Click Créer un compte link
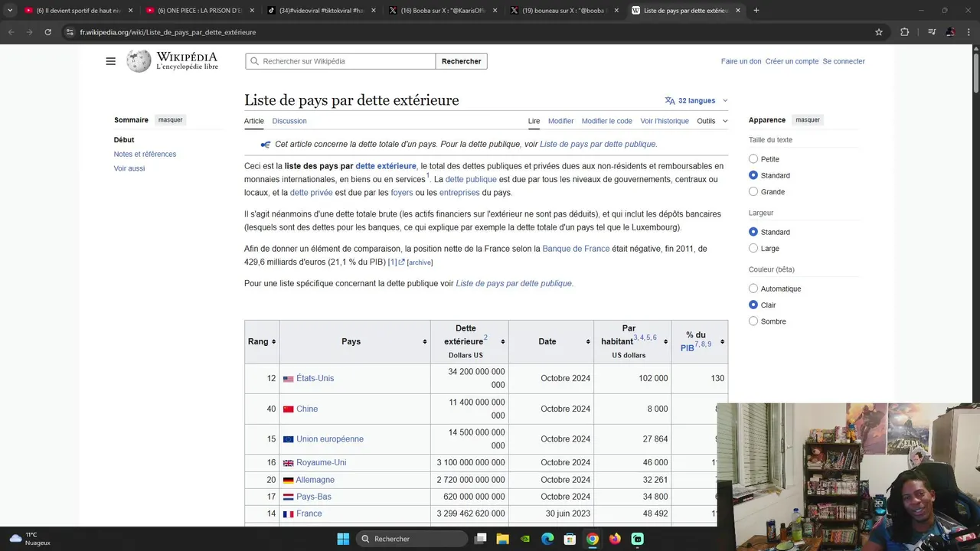 pyautogui.click(x=792, y=61)
